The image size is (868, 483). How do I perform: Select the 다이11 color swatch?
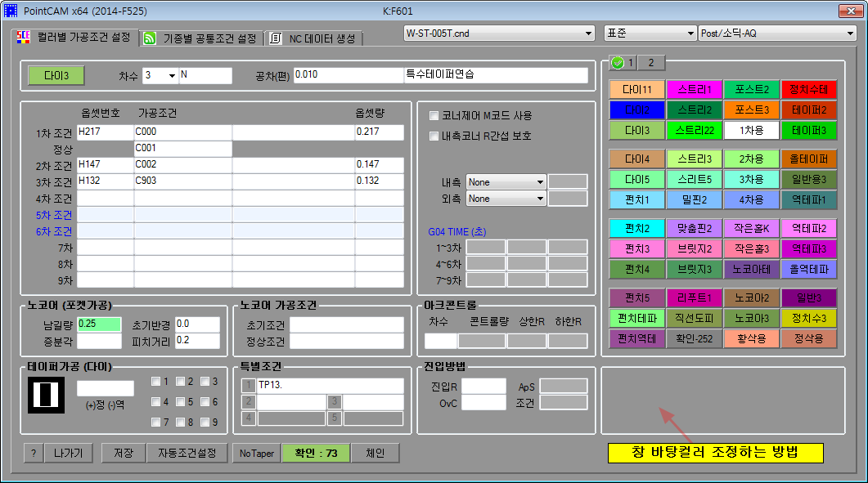(x=637, y=89)
